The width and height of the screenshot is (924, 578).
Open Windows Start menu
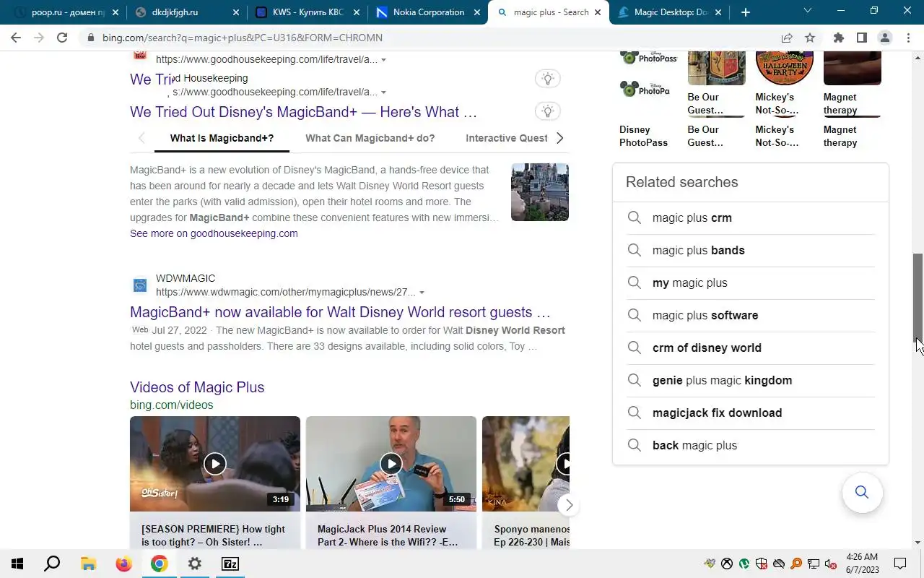click(x=17, y=564)
